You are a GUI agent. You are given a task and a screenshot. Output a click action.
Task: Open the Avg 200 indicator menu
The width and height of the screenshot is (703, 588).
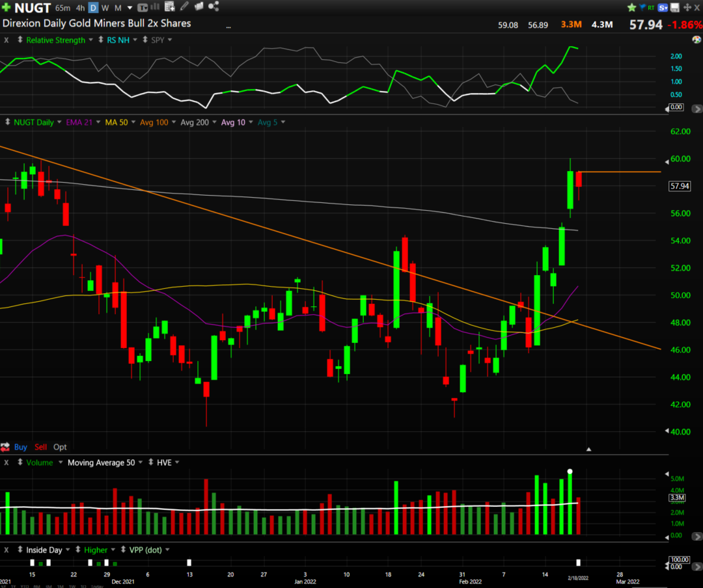coord(199,122)
